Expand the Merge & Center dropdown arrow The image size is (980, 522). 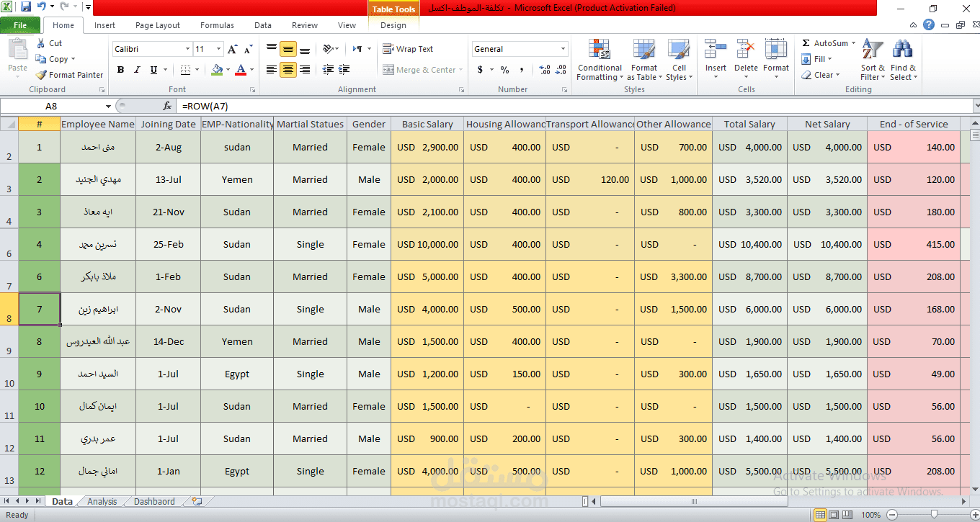pos(462,70)
